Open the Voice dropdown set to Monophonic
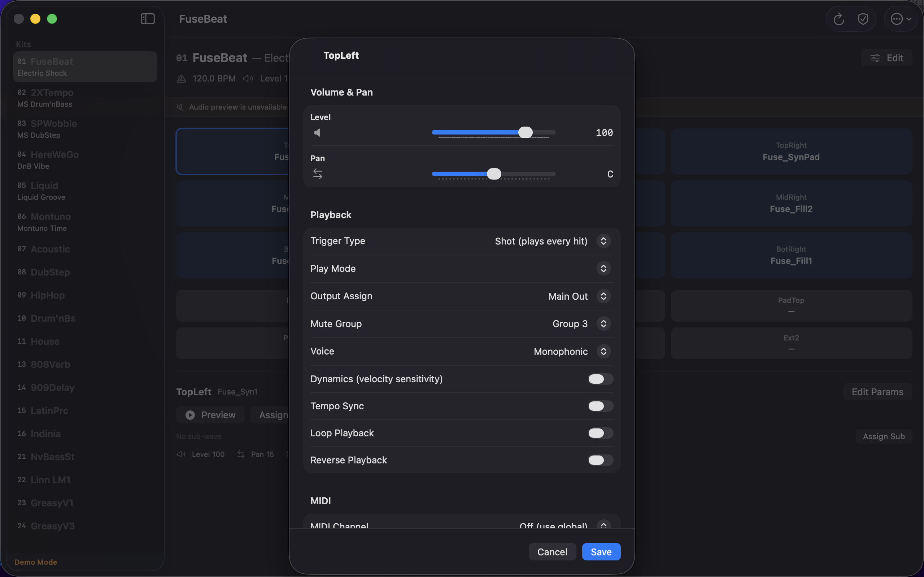The image size is (924, 577). (x=603, y=352)
